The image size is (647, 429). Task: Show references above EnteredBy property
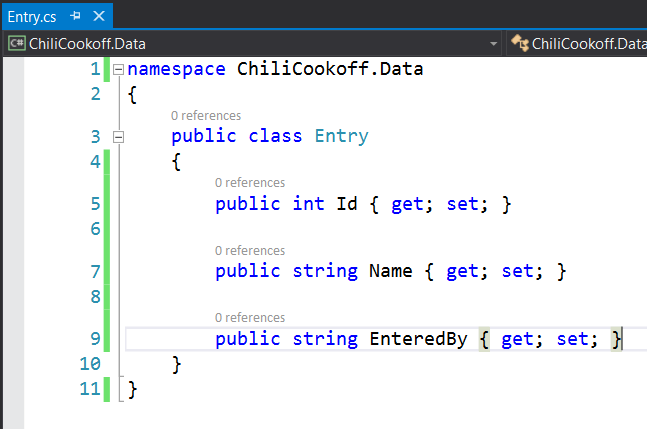click(x=250, y=317)
